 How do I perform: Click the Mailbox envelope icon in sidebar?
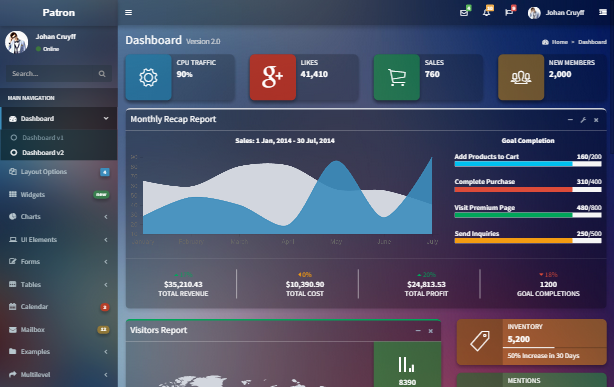point(13,329)
